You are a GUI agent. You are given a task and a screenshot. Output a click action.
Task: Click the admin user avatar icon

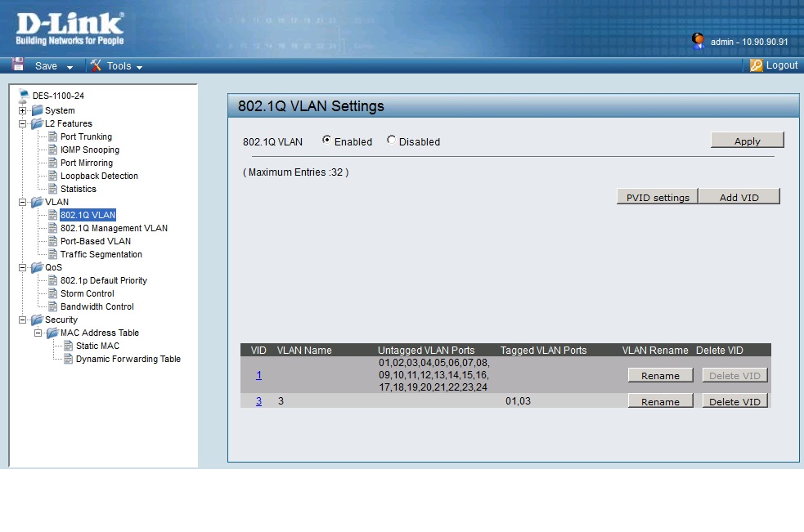point(698,40)
